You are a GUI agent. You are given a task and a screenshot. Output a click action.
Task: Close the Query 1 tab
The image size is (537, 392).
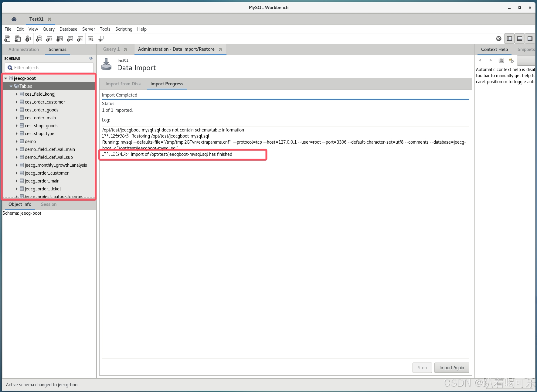point(126,49)
